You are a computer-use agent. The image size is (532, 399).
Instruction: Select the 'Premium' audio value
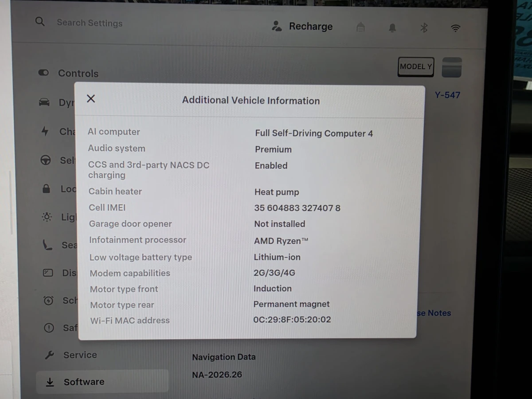[x=273, y=149]
